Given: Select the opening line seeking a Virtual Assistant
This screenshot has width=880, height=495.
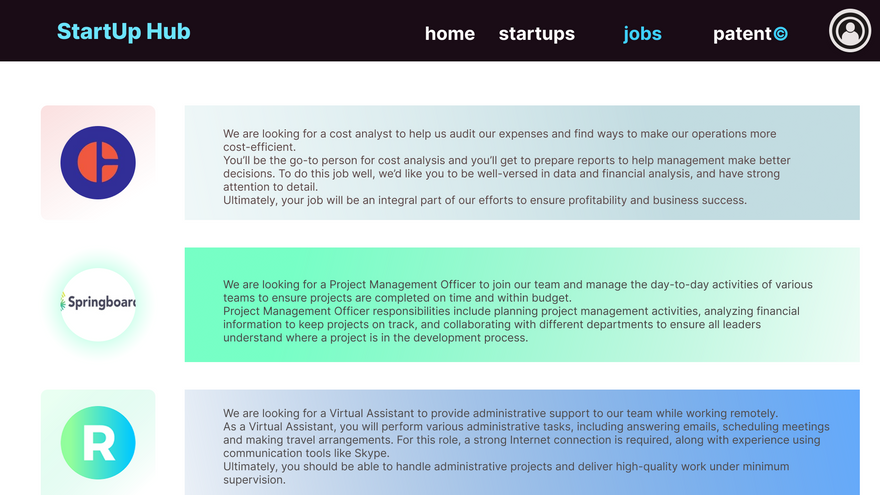Looking at the screenshot, I should [x=500, y=413].
